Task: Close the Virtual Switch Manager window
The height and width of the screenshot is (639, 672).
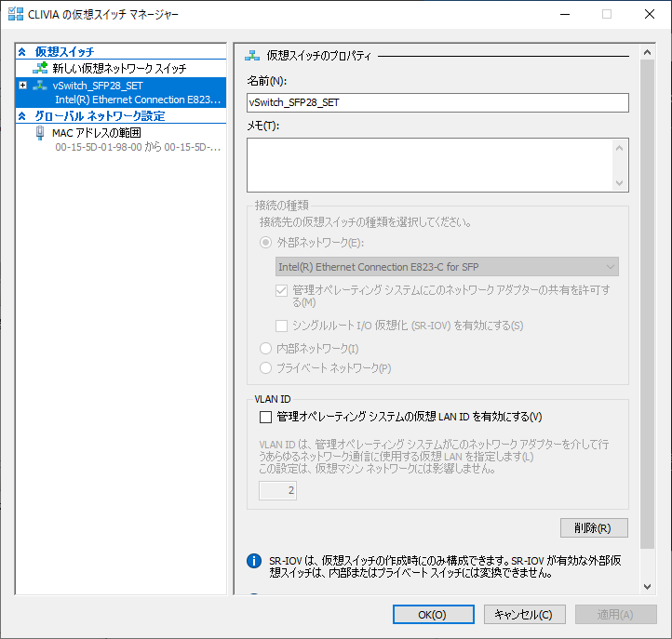Action: click(650, 14)
